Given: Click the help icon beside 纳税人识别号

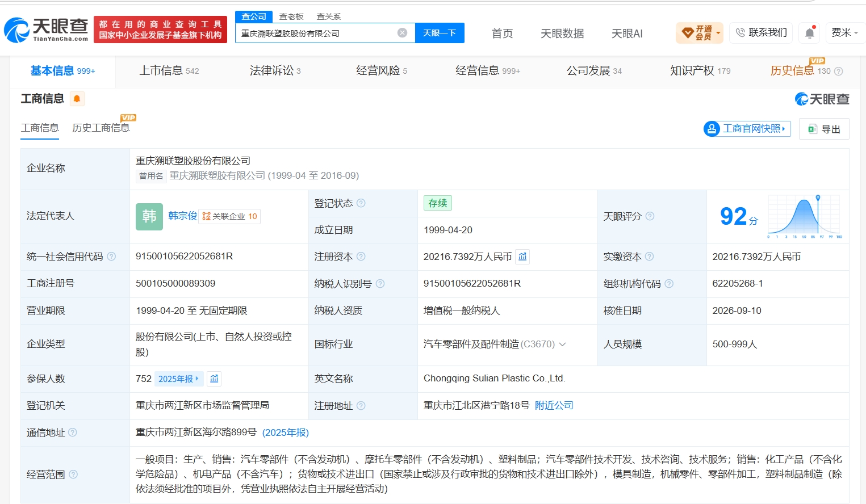Looking at the screenshot, I should (x=380, y=284).
